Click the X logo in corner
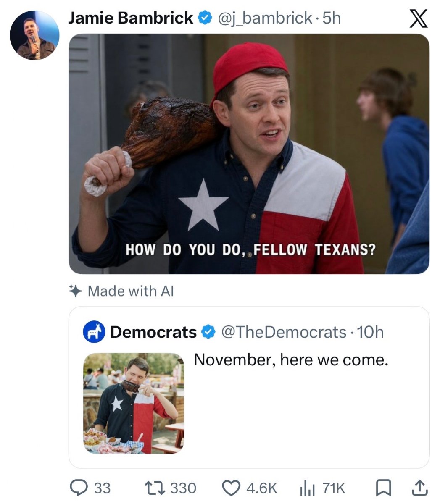This screenshot has width=440, height=504. (419, 18)
